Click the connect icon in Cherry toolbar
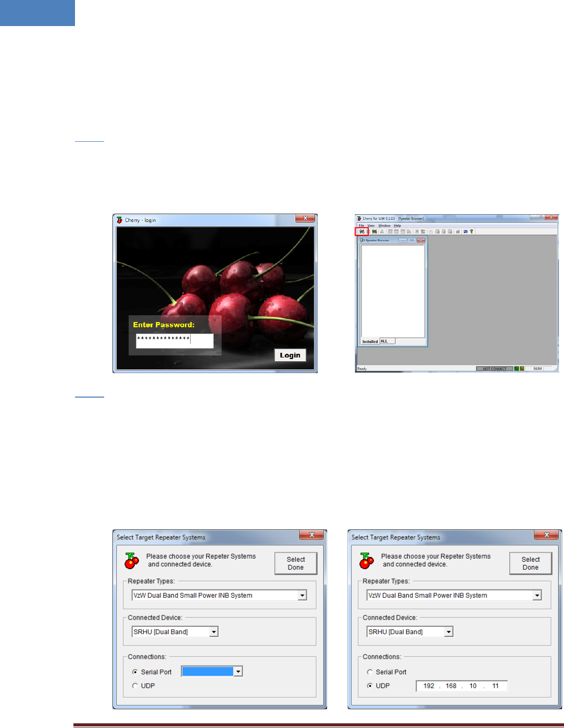This screenshot has height=728, width=564. coord(362,231)
